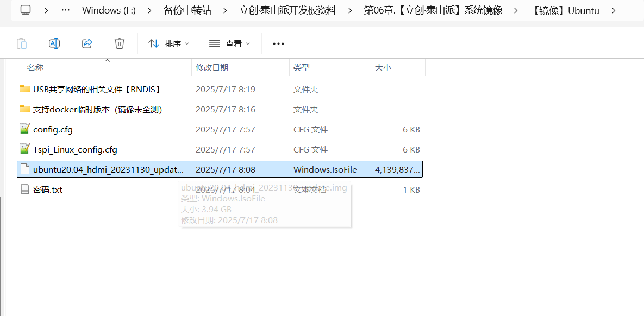Select 支持docker临时版本（镜像未全测) folder name

pyautogui.click(x=98, y=109)
